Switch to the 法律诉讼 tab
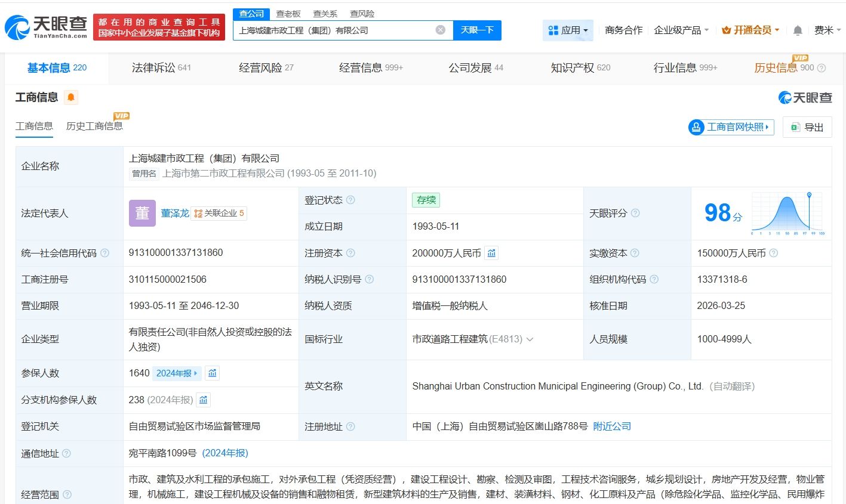The width and height of the screenshot is (846, 504). tap(161, 68)
